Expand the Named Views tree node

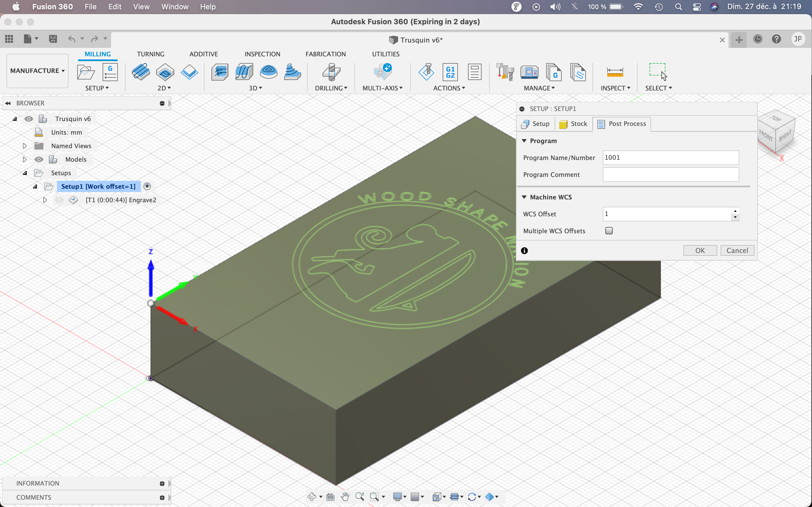click(x=25, y=146)
